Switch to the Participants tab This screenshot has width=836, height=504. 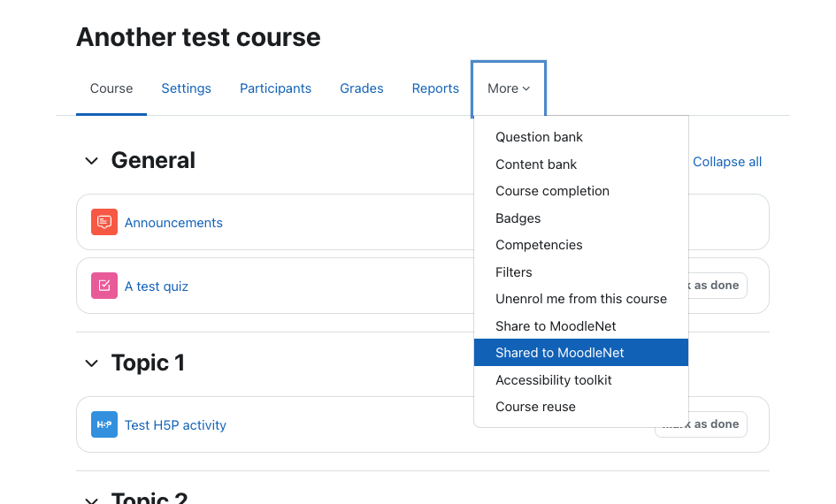[x=275, y=88]
